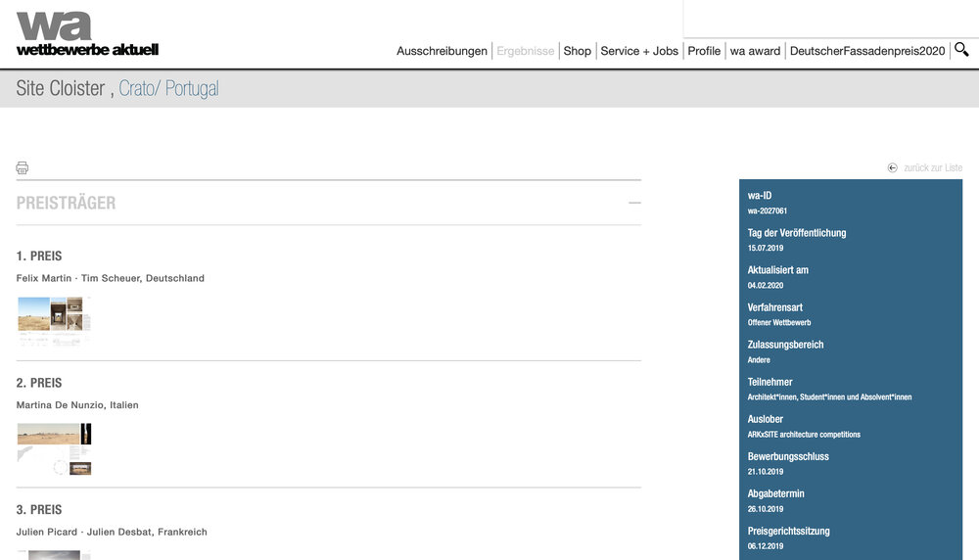Open the 3. Preis project thumbnail
The width and height of the screenshot is (979, 560).
pos(54,554)
